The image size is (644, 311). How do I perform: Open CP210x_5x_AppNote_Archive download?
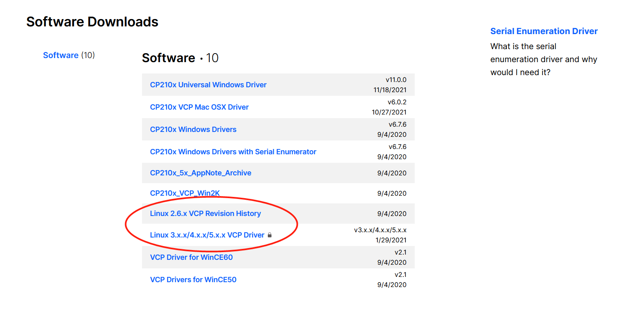tap(200, 173)
